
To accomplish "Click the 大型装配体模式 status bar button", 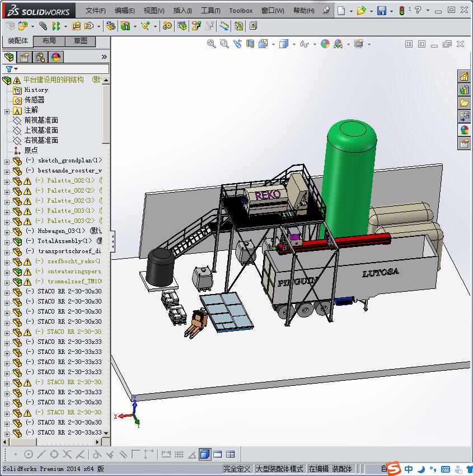I will (x=279, y=469).
